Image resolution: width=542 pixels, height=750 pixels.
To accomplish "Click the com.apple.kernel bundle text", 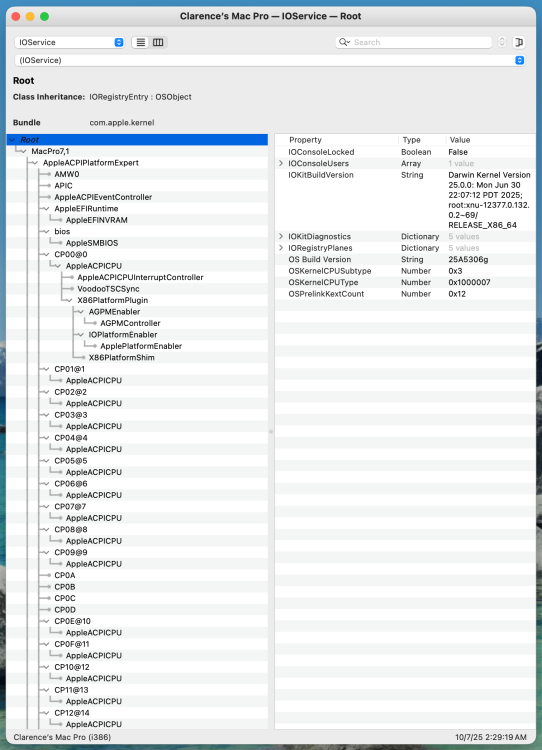I will pos(122,122).
